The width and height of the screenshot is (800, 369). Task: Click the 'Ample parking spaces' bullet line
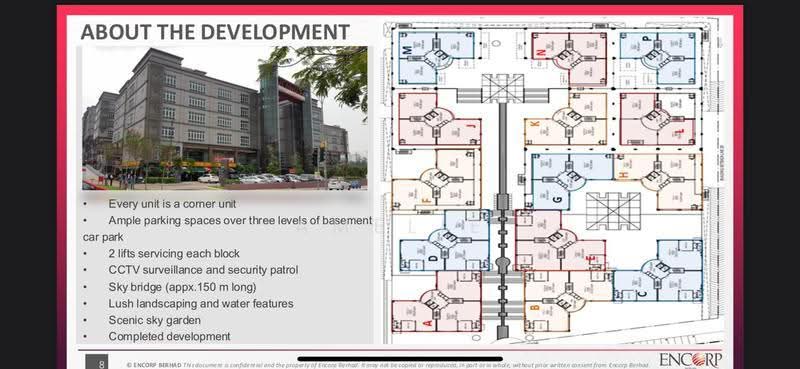(x=240, y=220)
